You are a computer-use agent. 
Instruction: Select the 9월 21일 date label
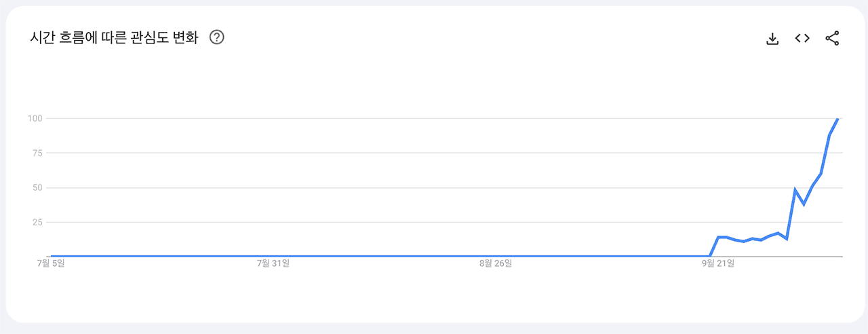717,264
